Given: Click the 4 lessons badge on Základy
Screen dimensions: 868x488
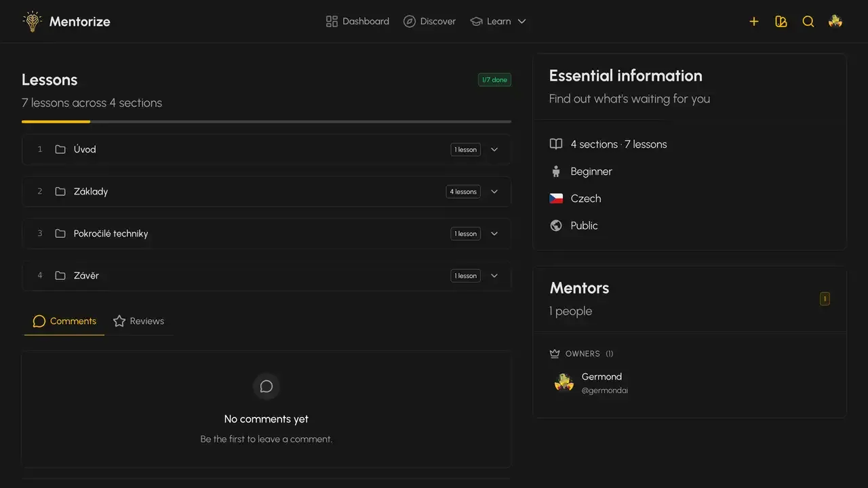Looking at the screenshot, I should 463,191.
